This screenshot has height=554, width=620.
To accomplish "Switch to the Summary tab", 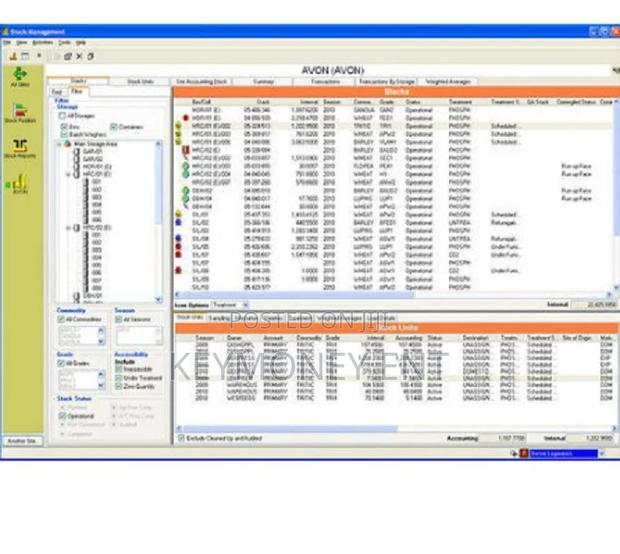I will (263, 81).
